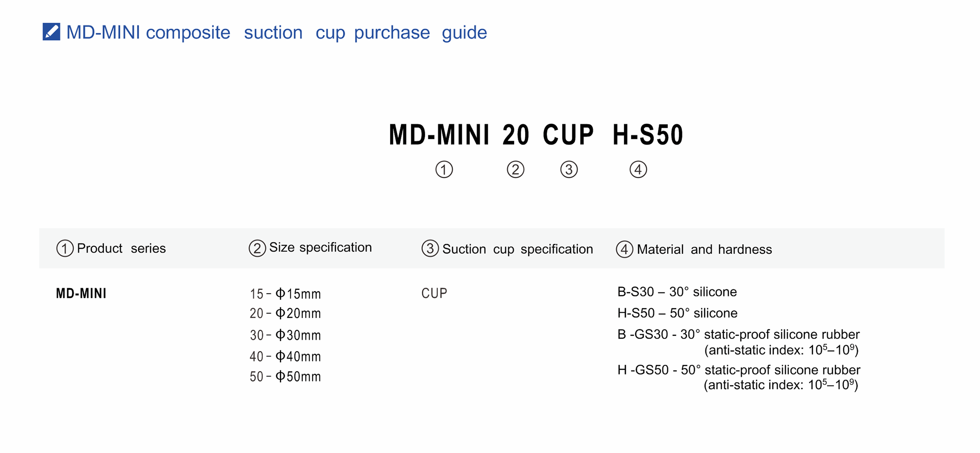
Task: Click the H-S50 50° silicone material line
Action: [677, 313]
